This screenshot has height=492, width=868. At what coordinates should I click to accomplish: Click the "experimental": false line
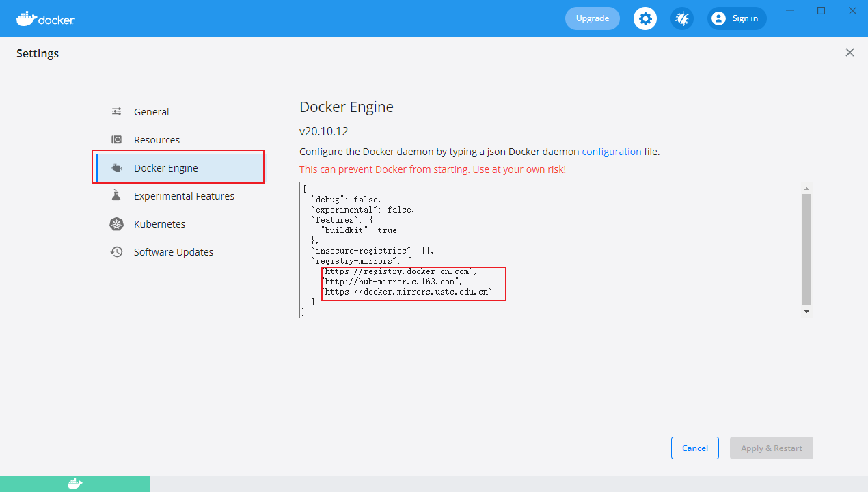(363, 210)
